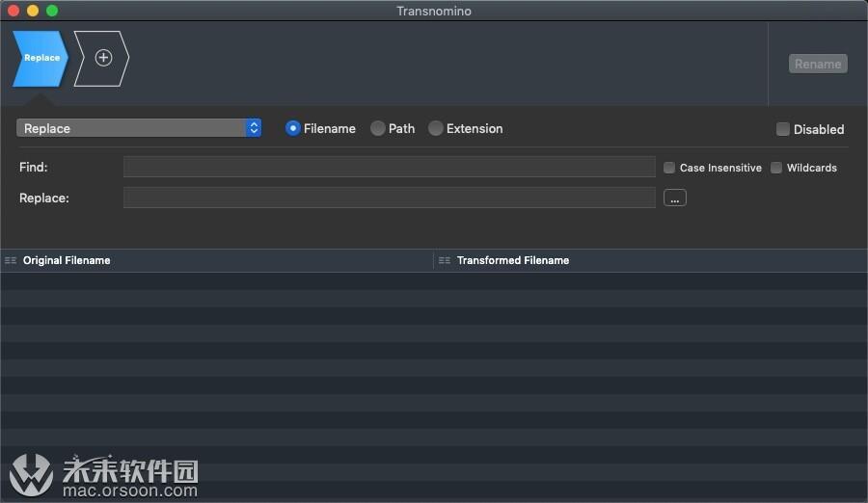The height and width of the screenshot is (503, 868).
Task: Sort by Transformed Filename column header
Action: tap(513, 260)
